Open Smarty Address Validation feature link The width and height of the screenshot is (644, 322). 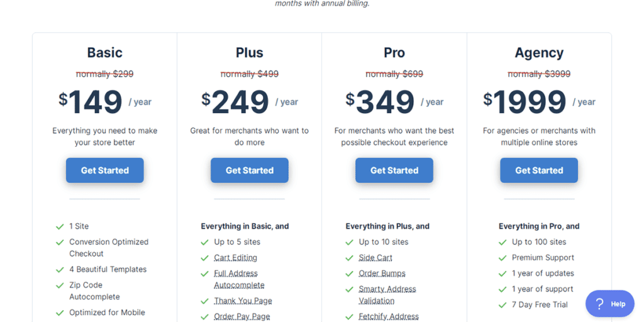click(x=387, y=295)
